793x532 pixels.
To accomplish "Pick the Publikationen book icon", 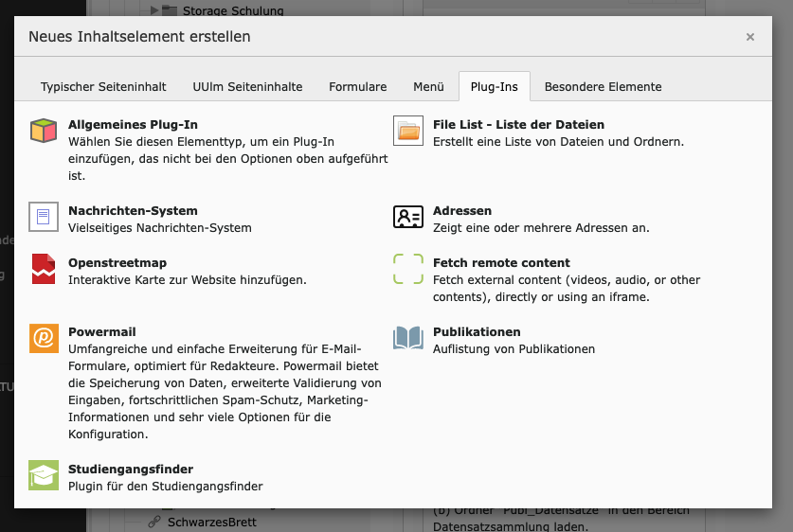I will (x=408, y=339).
